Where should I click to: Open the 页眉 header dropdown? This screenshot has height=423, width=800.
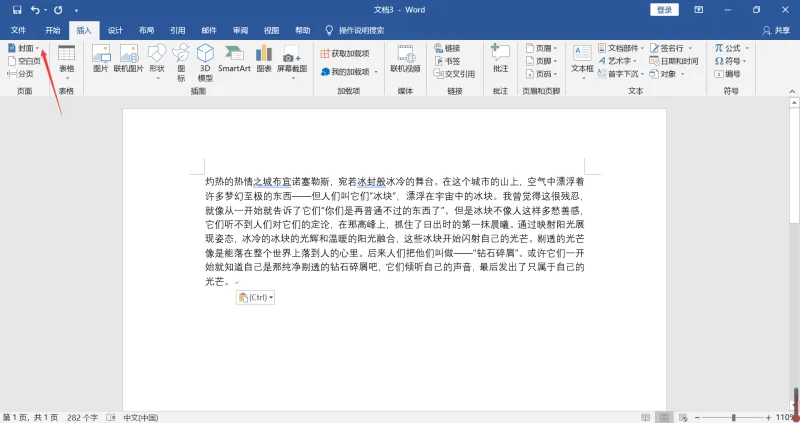point(541,48)
